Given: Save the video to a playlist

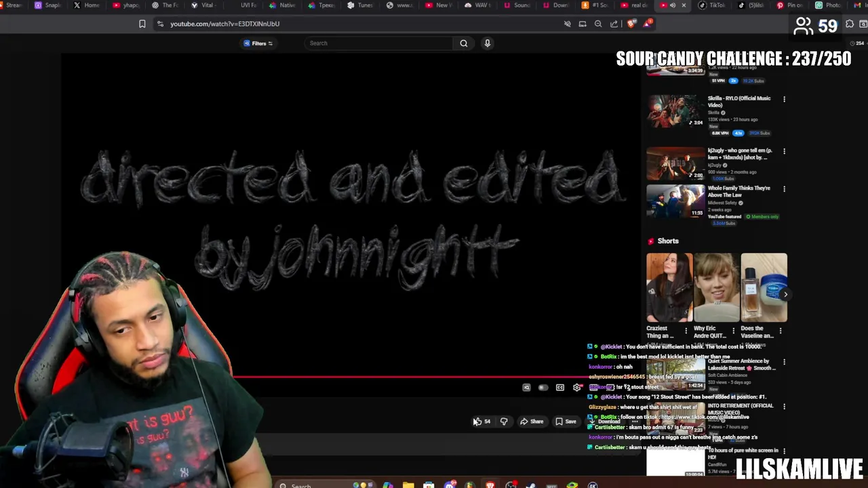Looking at the screenshot, I should click(x=566, y=422).
